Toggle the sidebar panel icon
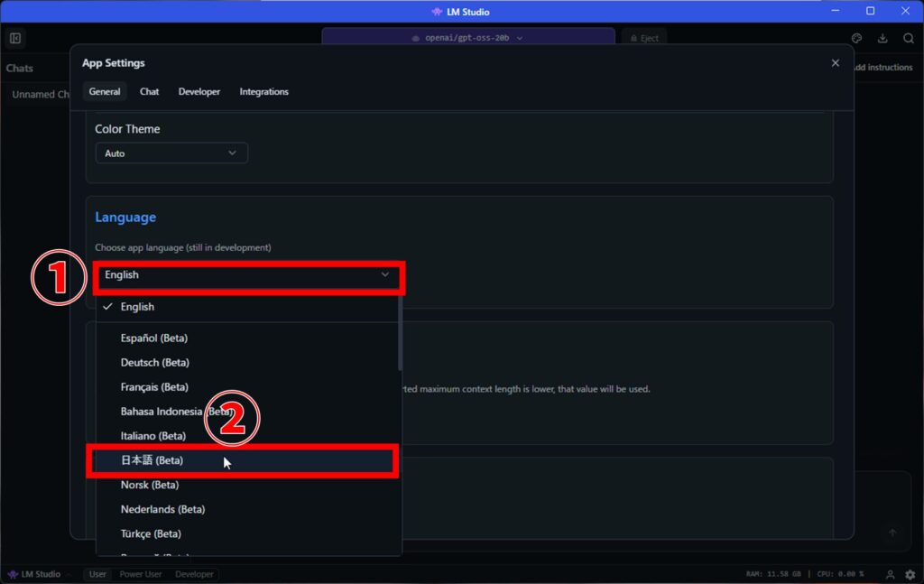The height and width of the screenshot is (584, 924). click(15, 38)
